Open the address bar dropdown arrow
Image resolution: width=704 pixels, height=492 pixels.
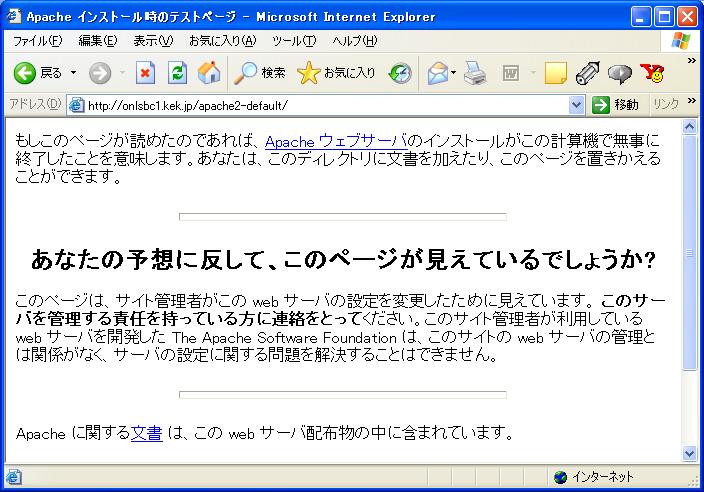[576, 105]
